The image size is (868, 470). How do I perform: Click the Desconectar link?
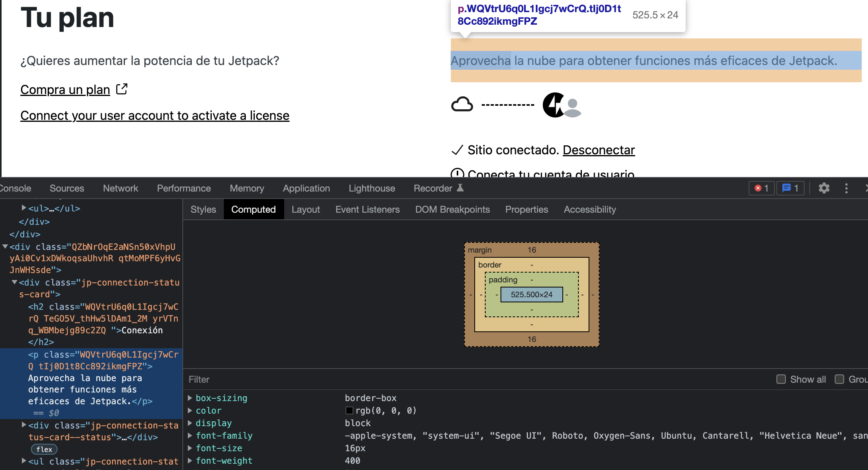tap(599, 150)
